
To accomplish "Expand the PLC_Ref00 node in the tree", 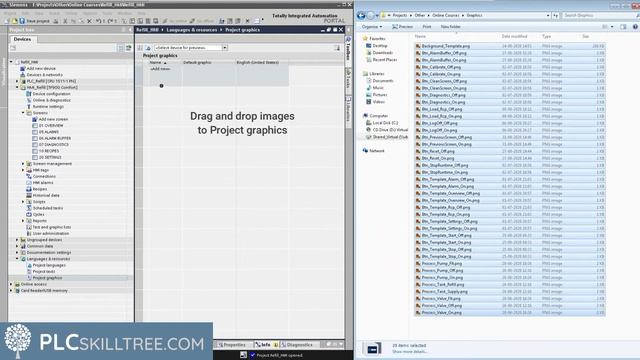I will (x=17, y=81).
